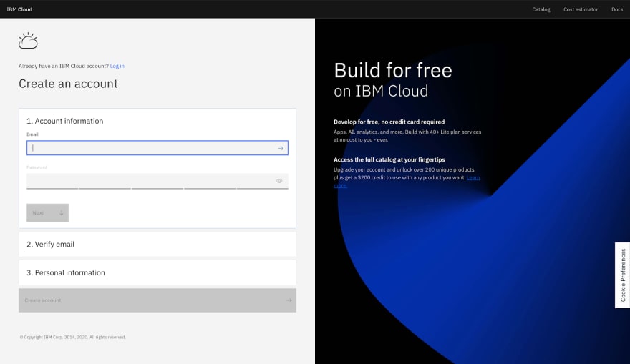Toggle password visibility eye icon
The image size is (630, 364).
point(279,181)
